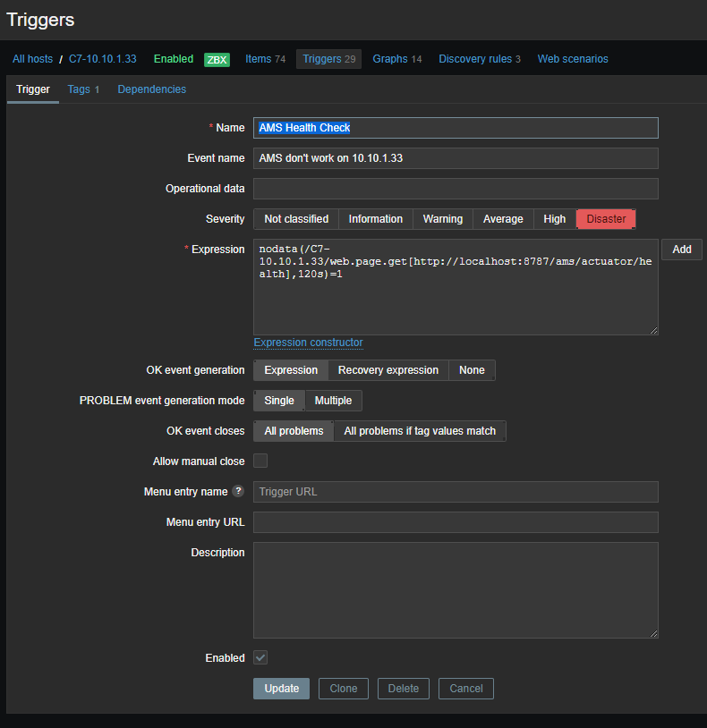Image resolution: width=707 pixels, height=728 pixels.
Task: Delete the AMS Health Check trigger
Action: (403, 689)
